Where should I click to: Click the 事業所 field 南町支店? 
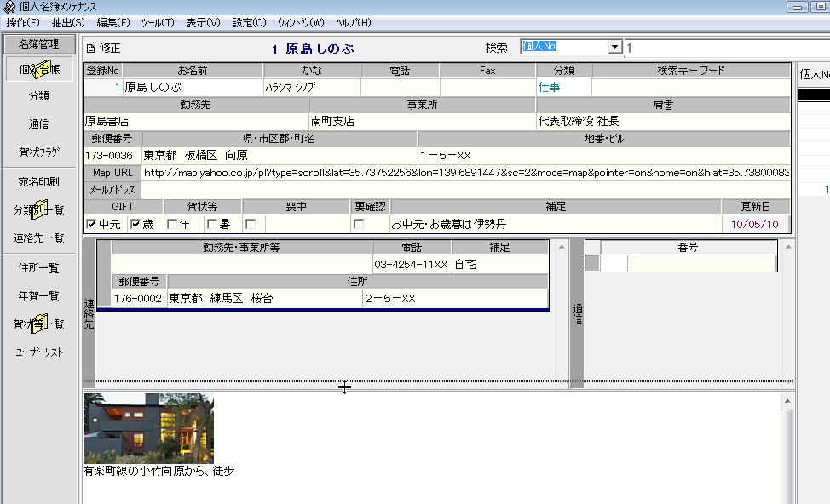click(422, 121)
